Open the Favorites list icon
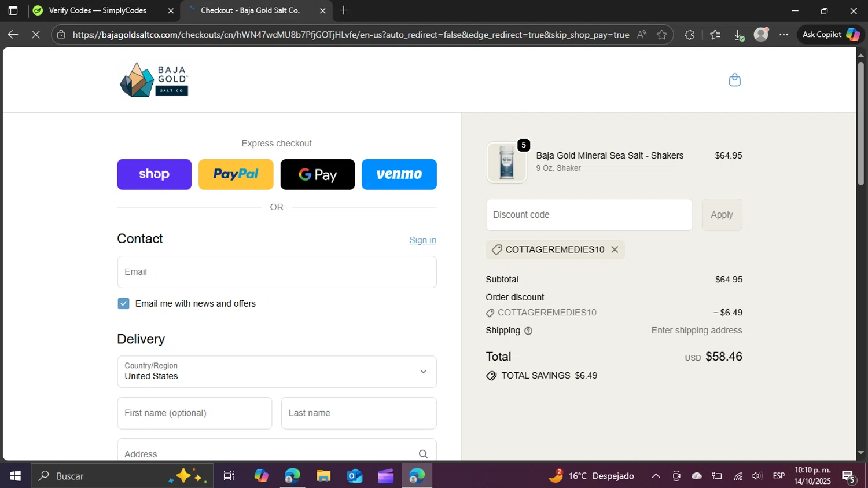 (x=715, y=35)
